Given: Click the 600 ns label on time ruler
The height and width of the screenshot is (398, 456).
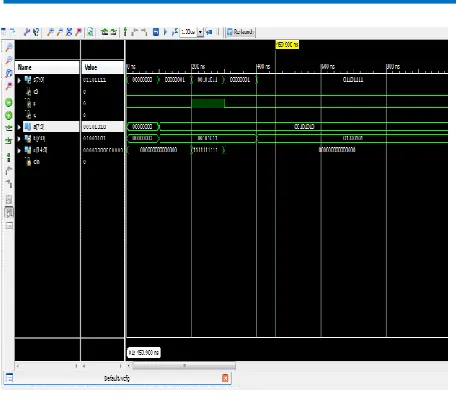Looking at the screenshot, I should pyautogui.click(x=328, y=67).
